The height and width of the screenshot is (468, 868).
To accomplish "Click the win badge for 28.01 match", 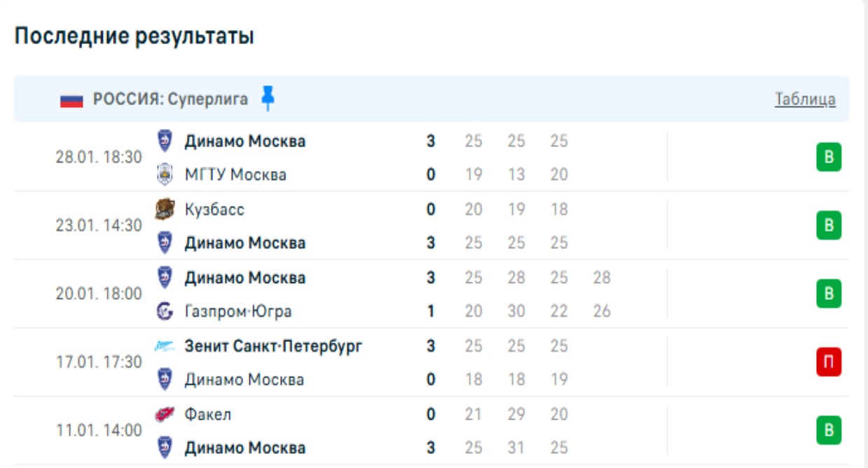I will (829, 158).
